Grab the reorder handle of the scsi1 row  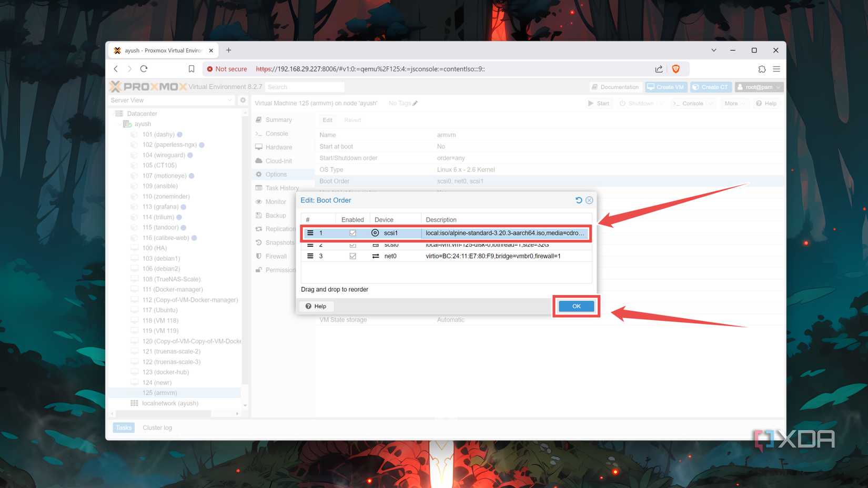click(x=310, y=233)
